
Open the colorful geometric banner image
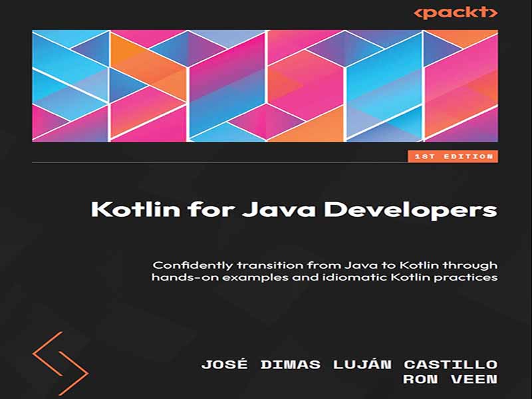click(x=266, y=85)
